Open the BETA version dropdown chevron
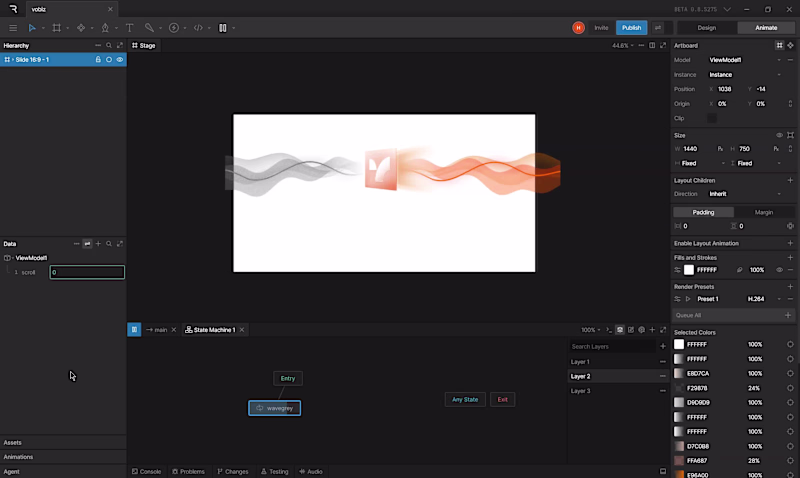This screenshot has width=800, height=478. point(727,9)
